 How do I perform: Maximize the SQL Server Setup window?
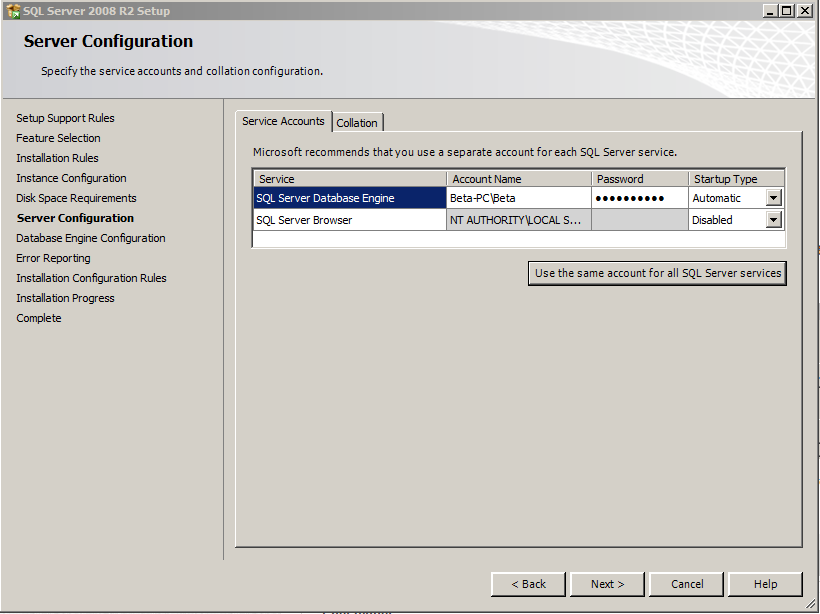(x=787, y=10)
